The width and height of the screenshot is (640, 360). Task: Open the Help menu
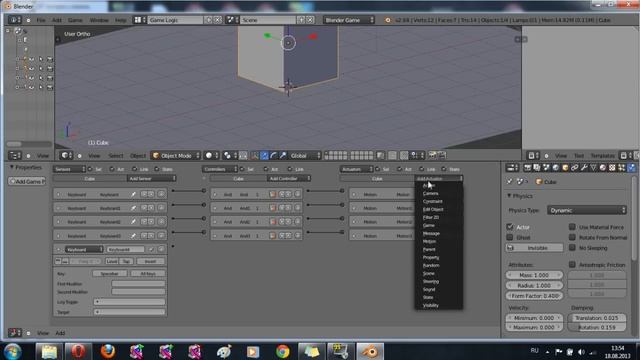[120, 20]
